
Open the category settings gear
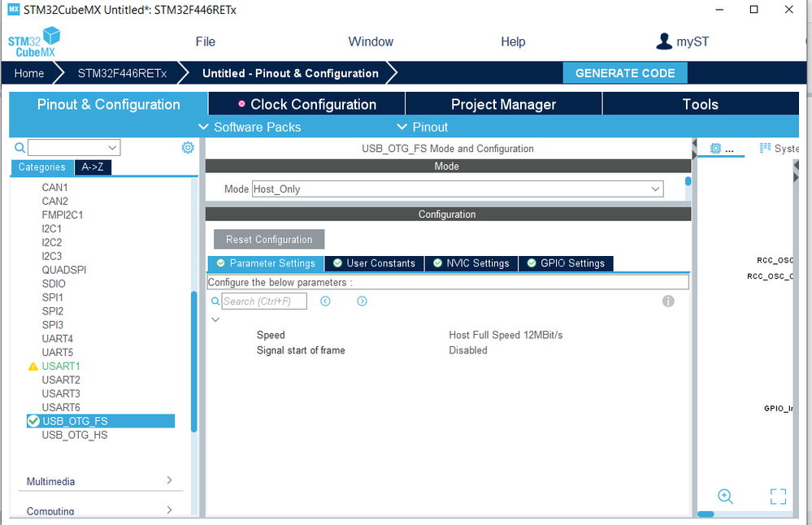188,148
